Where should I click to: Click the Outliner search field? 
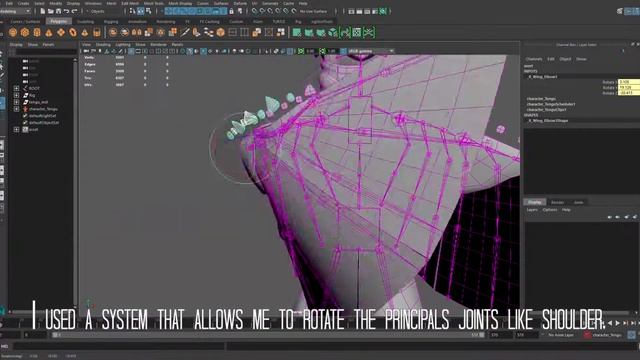(46, 52)
